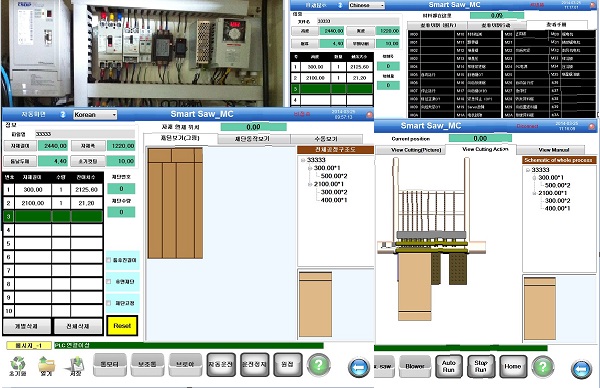Screen dimensions: 600x388
Task: Click the help icon next to Korean dropdown
Action: tap(63, 114)
